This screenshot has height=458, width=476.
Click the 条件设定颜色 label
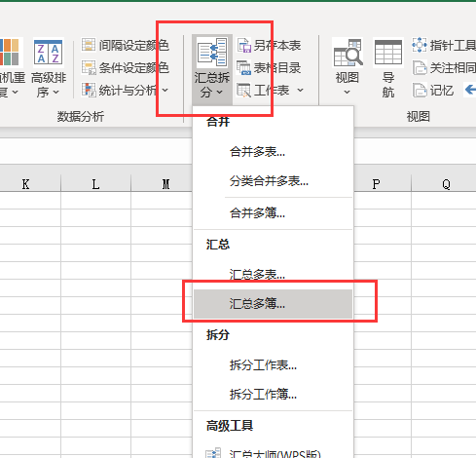[x=134, y=67]
